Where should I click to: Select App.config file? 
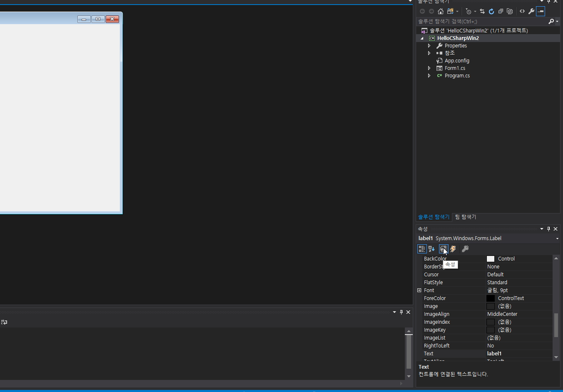(457, 61)
